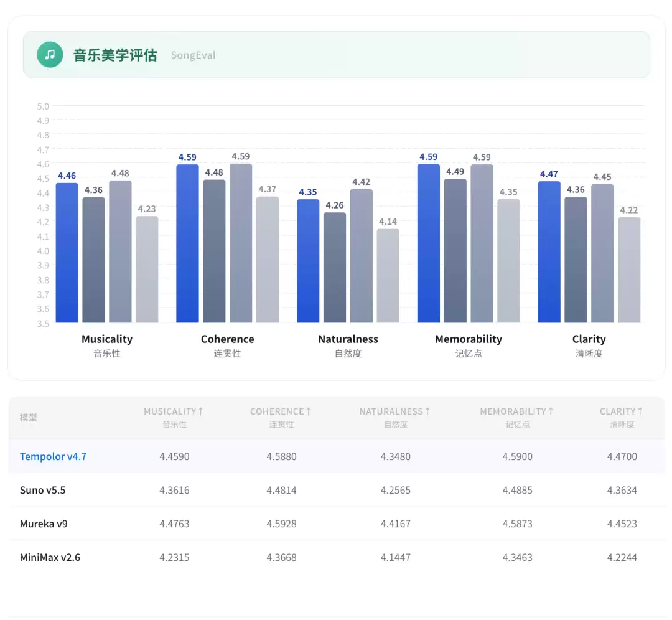Viewport: 672px width, 620px height.
Task: Click the Musicality 音乐性 axis label
Action: [107, 345]
